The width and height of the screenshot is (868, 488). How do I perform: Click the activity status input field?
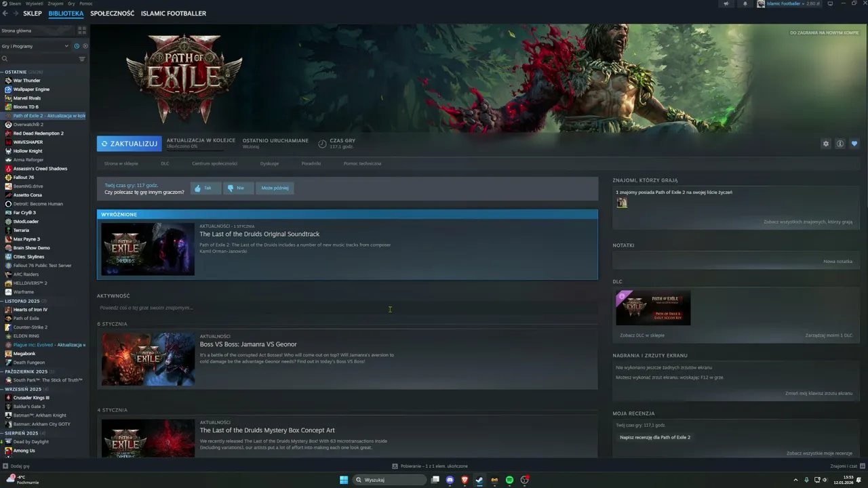click(346, 308)
